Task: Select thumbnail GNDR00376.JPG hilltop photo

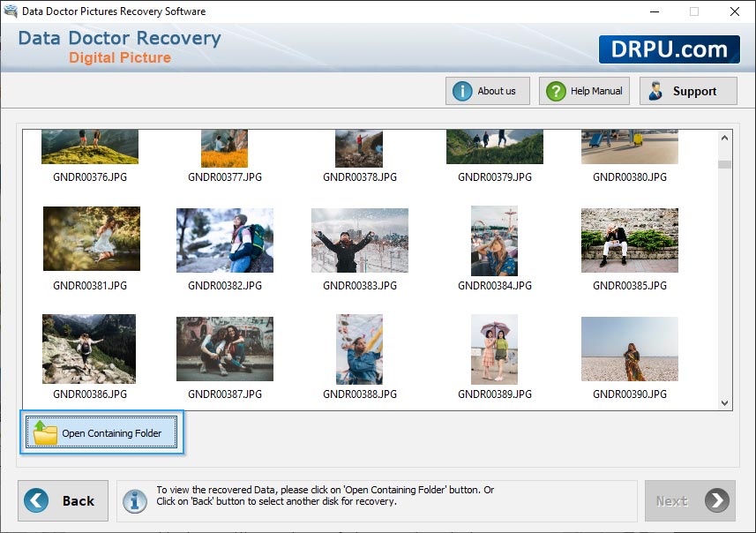Action: (90, 146)
